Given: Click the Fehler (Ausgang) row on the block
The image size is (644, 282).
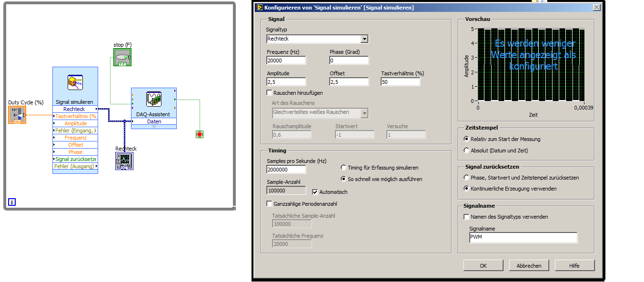Looking at the screenshot, I should pos(75,166).
